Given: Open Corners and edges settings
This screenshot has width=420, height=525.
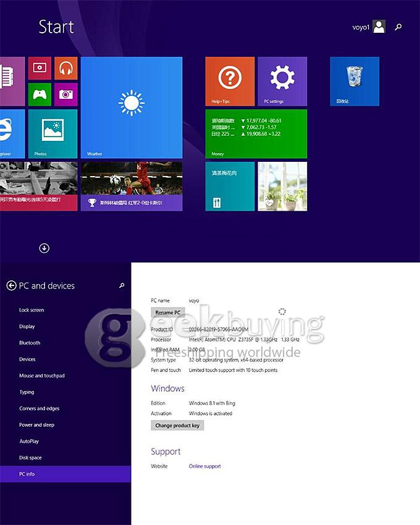Looking at the screenshot, I should point(40,408).
